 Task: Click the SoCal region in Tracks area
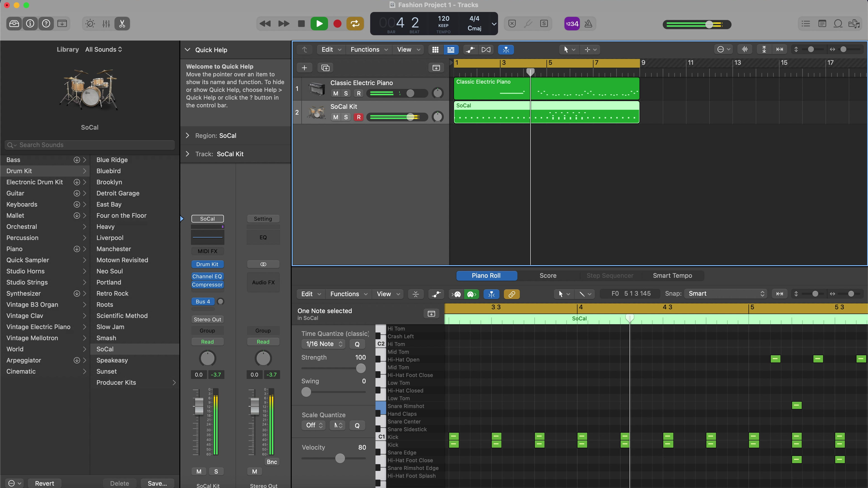tap(546, 112)
